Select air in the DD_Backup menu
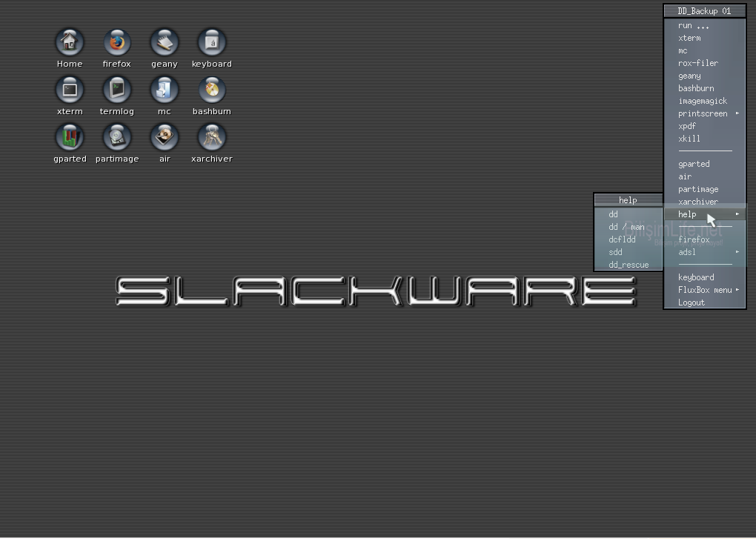Screen dimensions: 756x539 click(x=705, y=176)
